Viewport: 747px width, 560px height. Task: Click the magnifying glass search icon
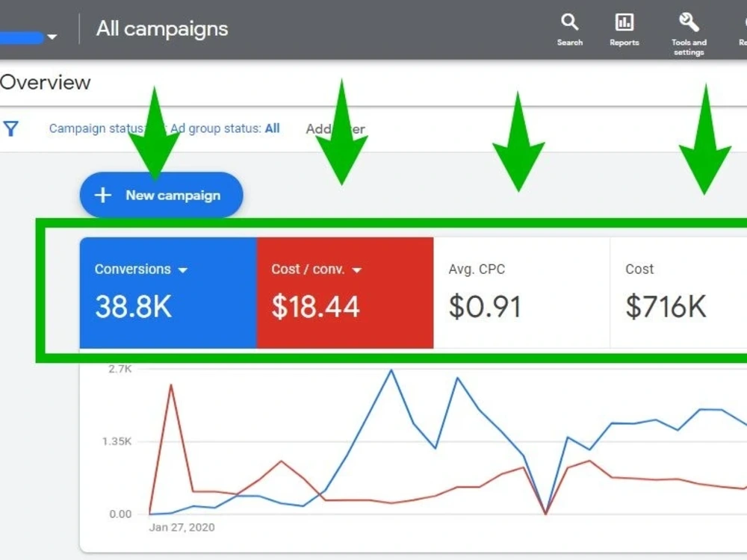click(569, 22)
